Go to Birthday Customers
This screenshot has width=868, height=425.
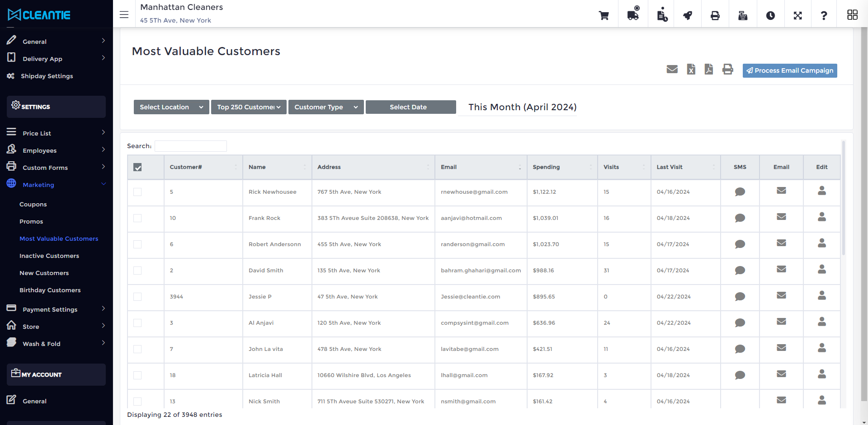click(x=50, y=290)
